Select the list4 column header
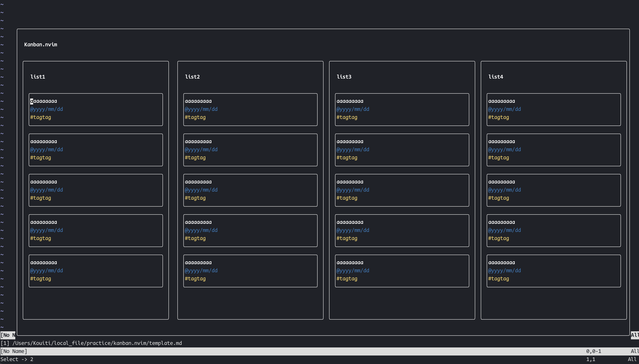The height and width of the screenshot is (364, 639). tap(496, 77)
